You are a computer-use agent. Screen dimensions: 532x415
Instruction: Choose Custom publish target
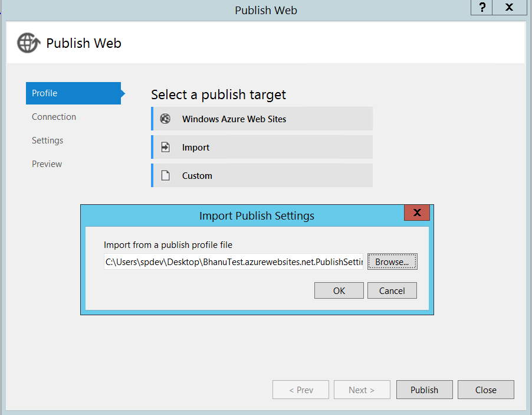(262, 175)
